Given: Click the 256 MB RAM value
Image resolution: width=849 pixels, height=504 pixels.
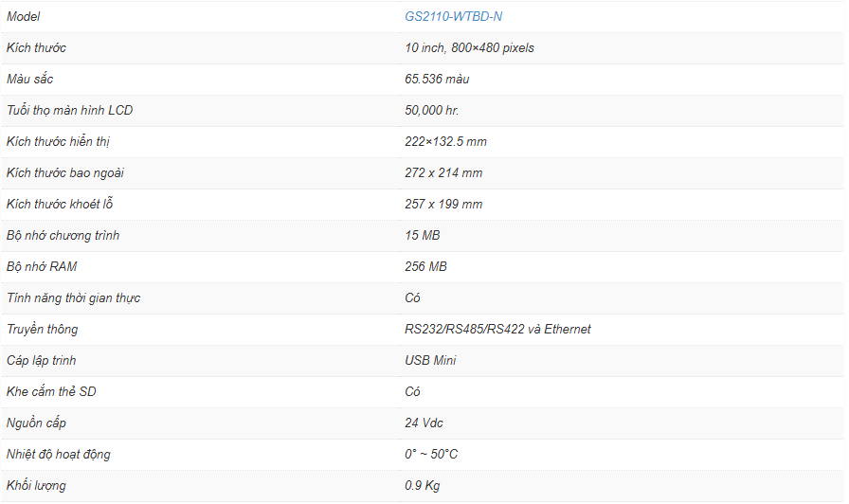Looking at the screenshot, I should coord(425,266).
